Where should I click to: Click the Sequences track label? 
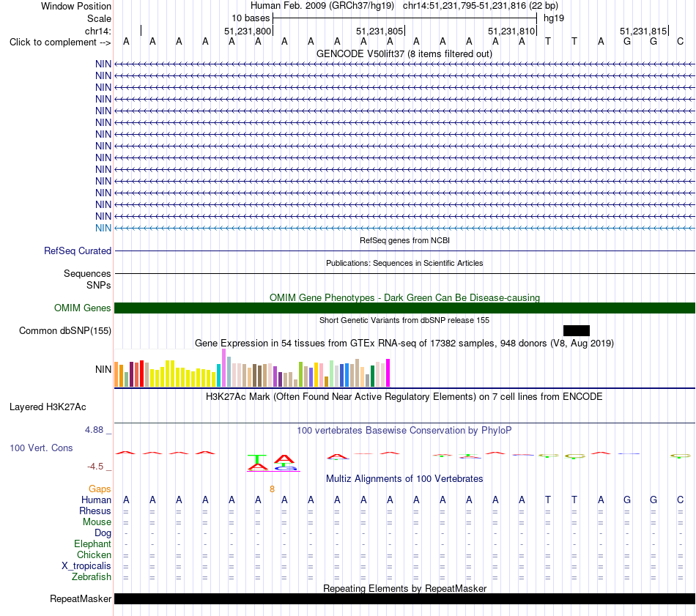click(x=87, y=273)
